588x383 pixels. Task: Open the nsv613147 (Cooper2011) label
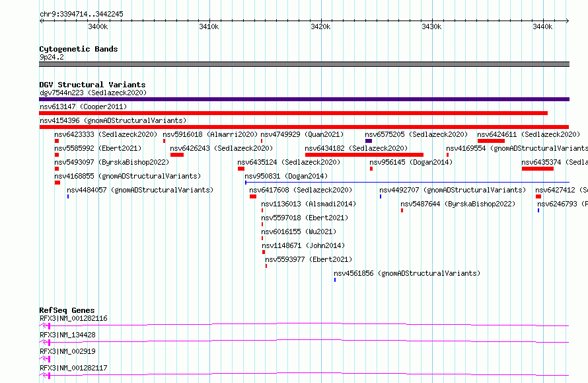83,106
